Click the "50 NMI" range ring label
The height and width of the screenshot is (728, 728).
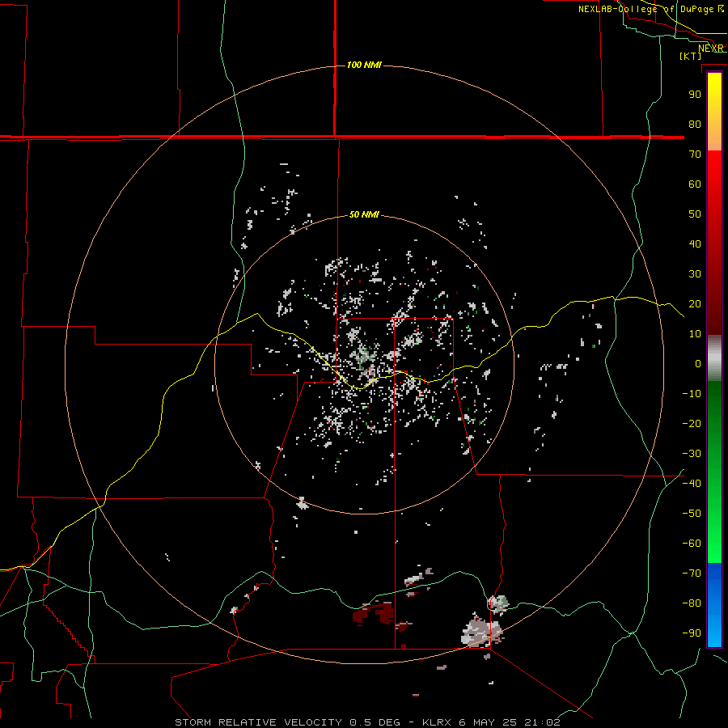(364, 214)
